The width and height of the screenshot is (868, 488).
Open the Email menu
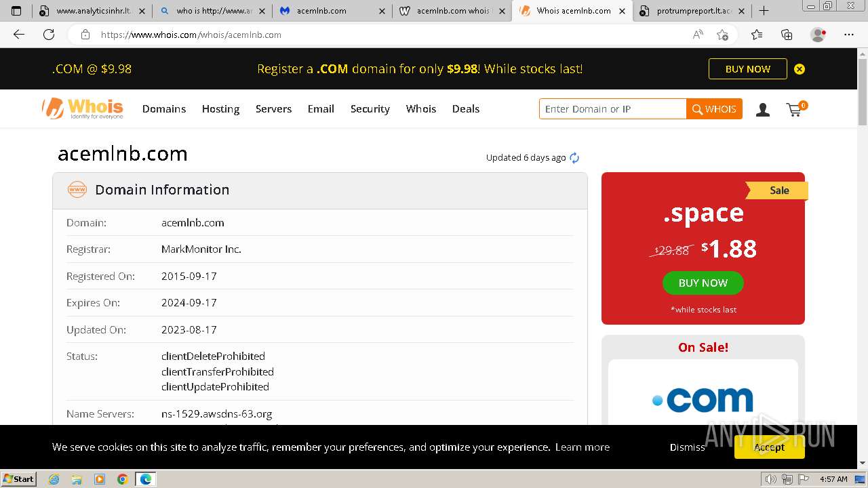tap(321, 108)
